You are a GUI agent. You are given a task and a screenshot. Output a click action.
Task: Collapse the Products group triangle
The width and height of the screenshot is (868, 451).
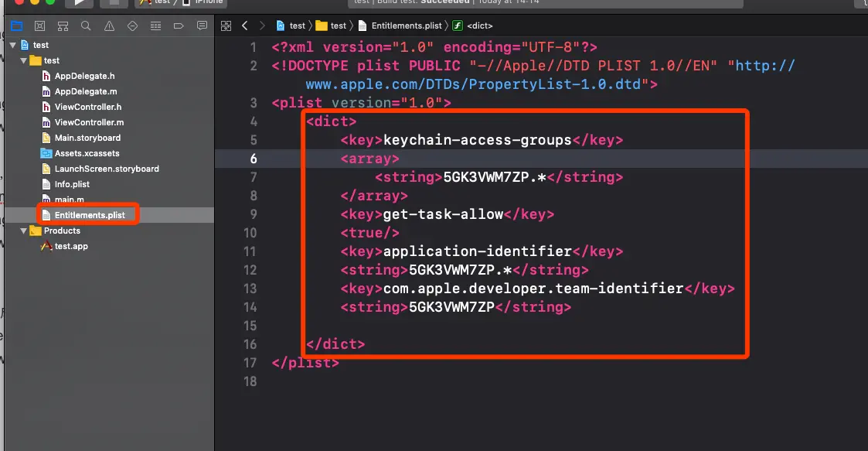point(24,231)
